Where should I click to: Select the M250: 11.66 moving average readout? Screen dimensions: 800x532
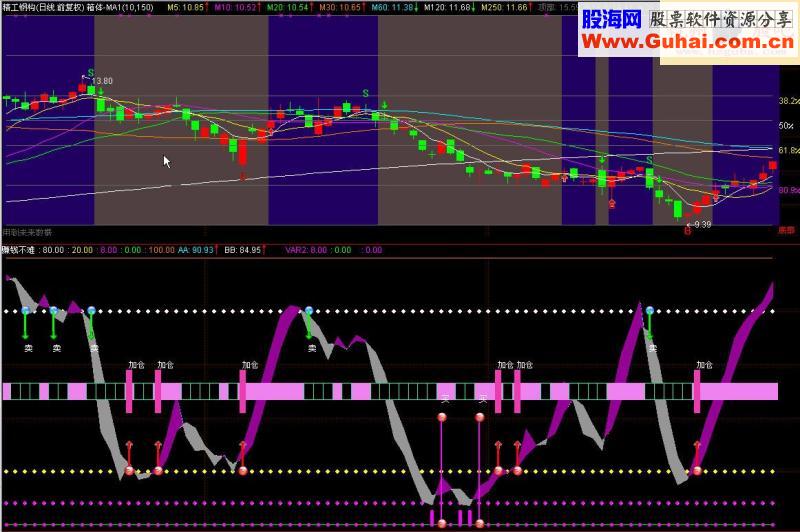click(x=505, y=8)
